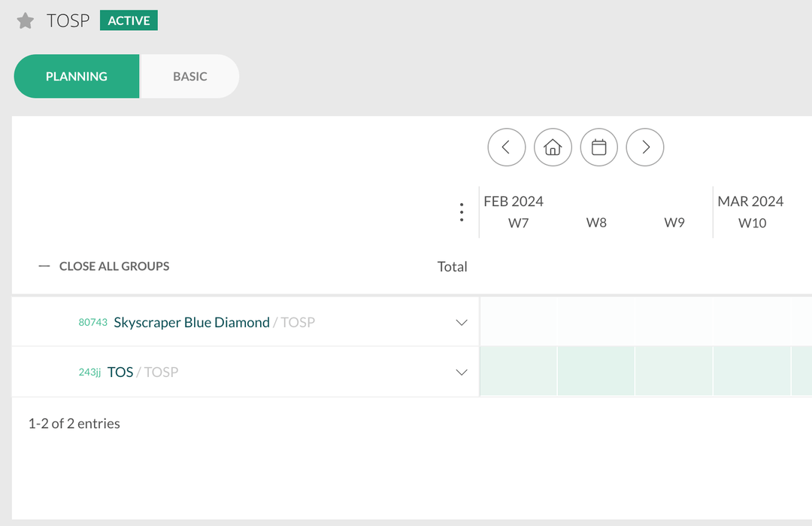
Task: Expand the Skyscraper Blue Diamond row
Action: click(461, 321)
